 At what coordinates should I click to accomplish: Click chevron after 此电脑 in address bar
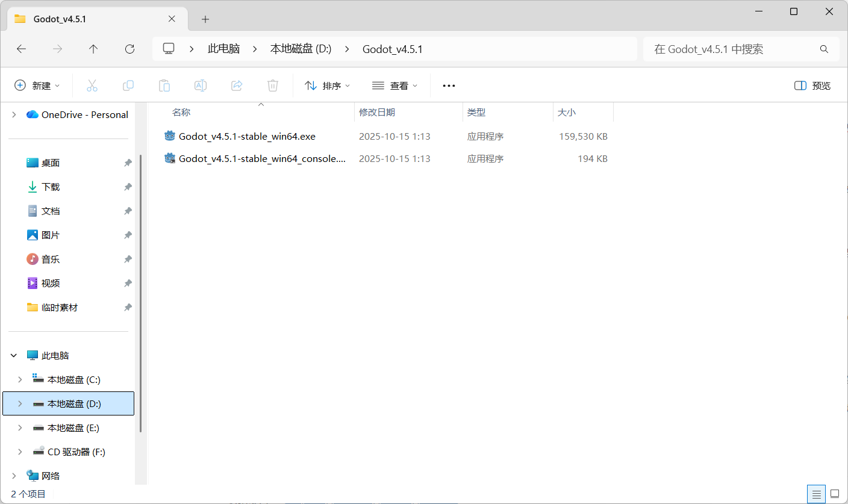coord(255,49)
